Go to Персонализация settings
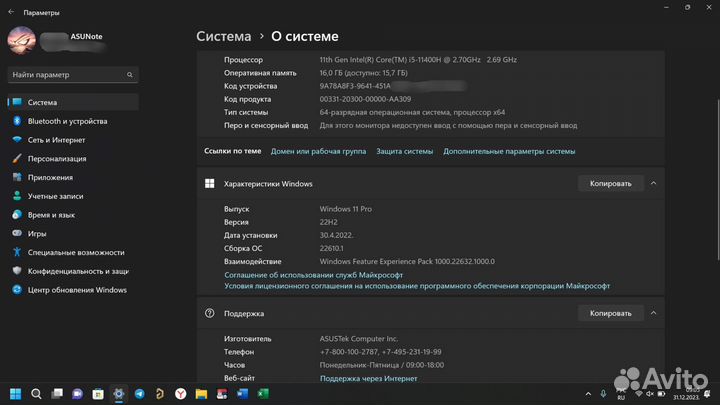 (56, 159)
